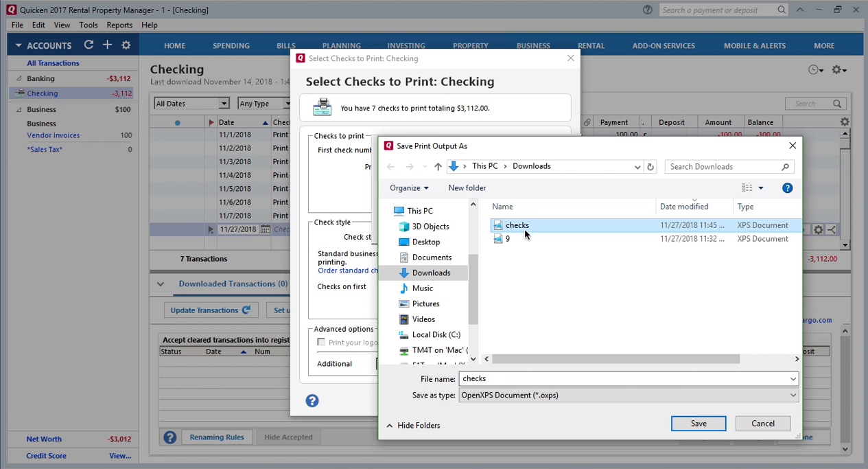Screen dimensions: 868x469
Task: Open the Vendor Invoices account
Action: pos(54,136)
